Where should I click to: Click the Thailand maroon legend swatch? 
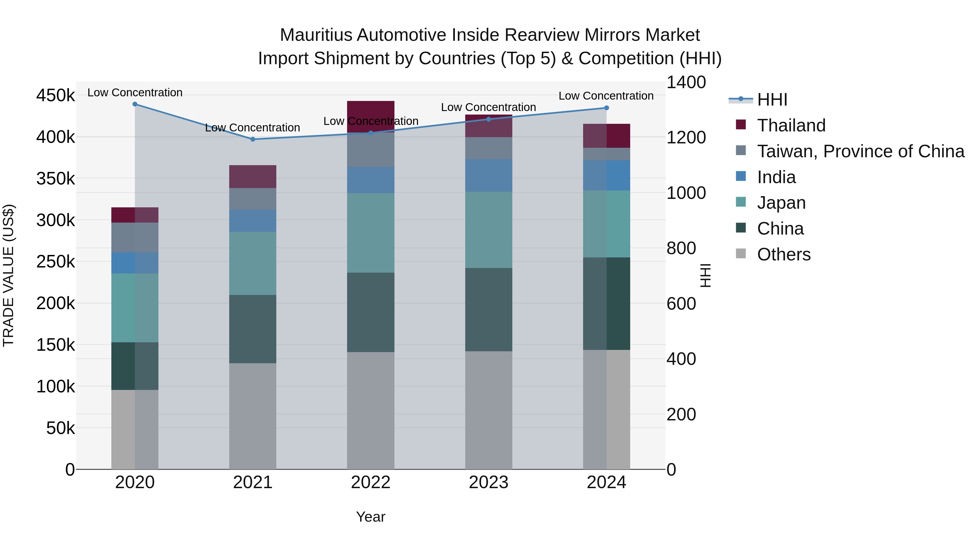pyautogui.click(x=741, y=124)
